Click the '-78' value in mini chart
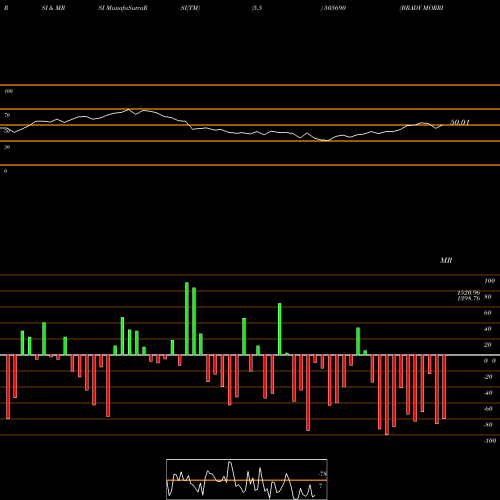The width and height of the screenshot is (500, 500). 322,474
